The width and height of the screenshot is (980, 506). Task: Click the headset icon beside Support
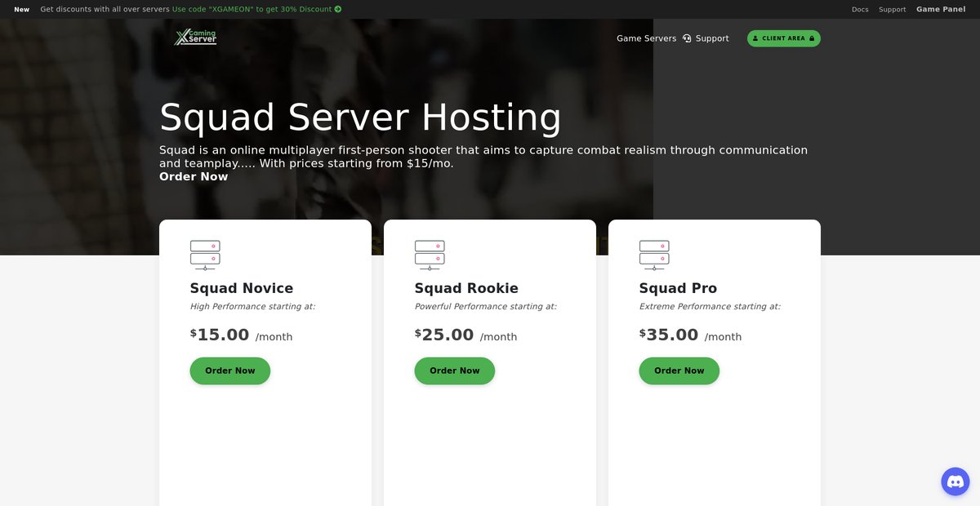coord(687,38)
